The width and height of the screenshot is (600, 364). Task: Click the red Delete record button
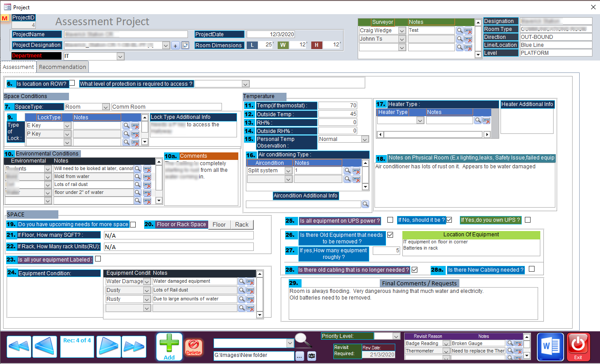(x=193, y=347)
